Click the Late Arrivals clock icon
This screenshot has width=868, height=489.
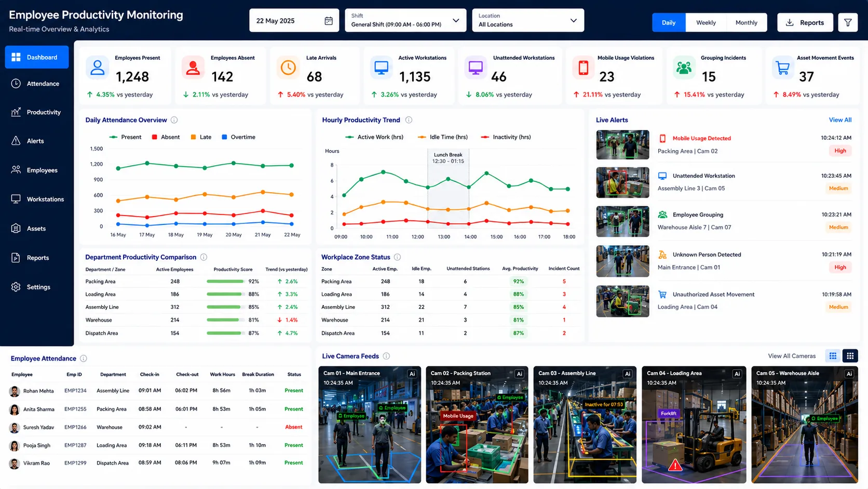pos(288,68)
